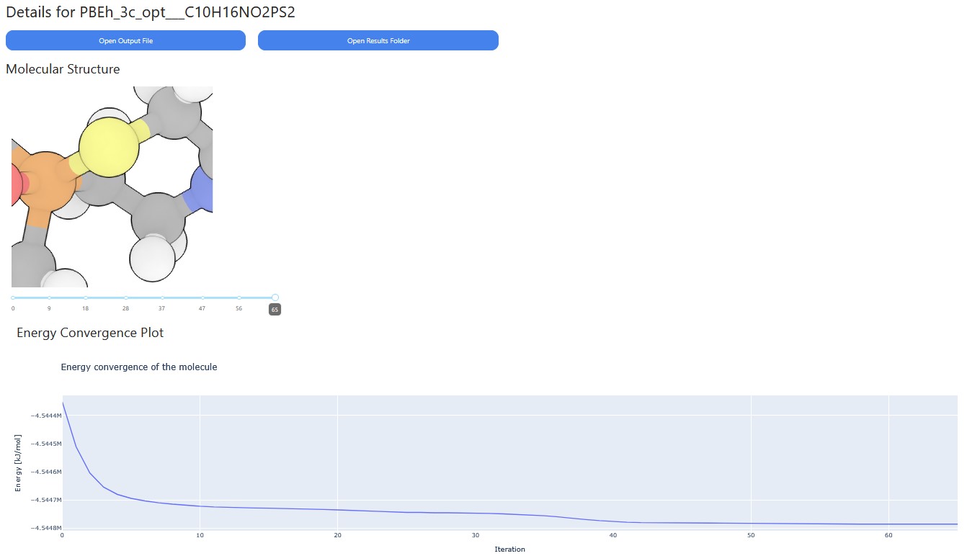980x556 pixels.
Task: Set structure slider to mark 37
Action: [x=162, y=297]
